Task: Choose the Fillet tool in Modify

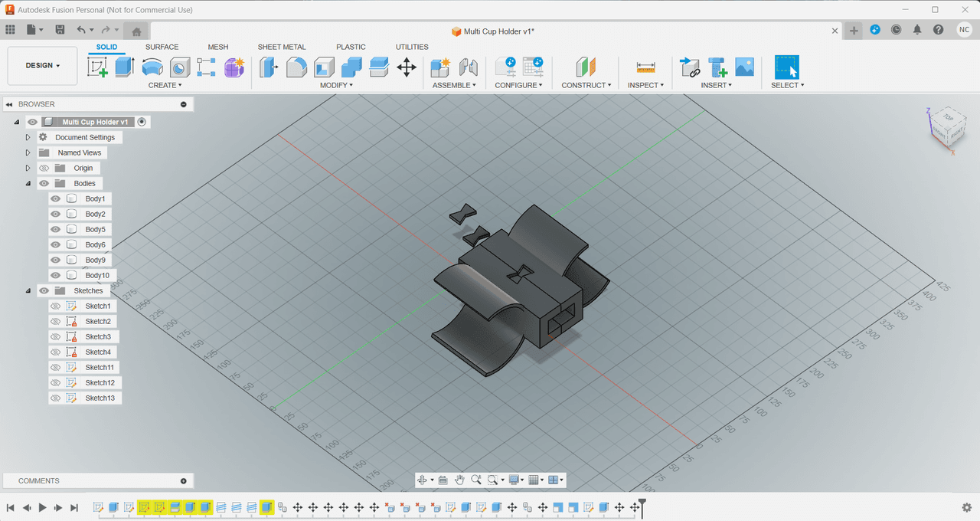Action: coord(296,67)
